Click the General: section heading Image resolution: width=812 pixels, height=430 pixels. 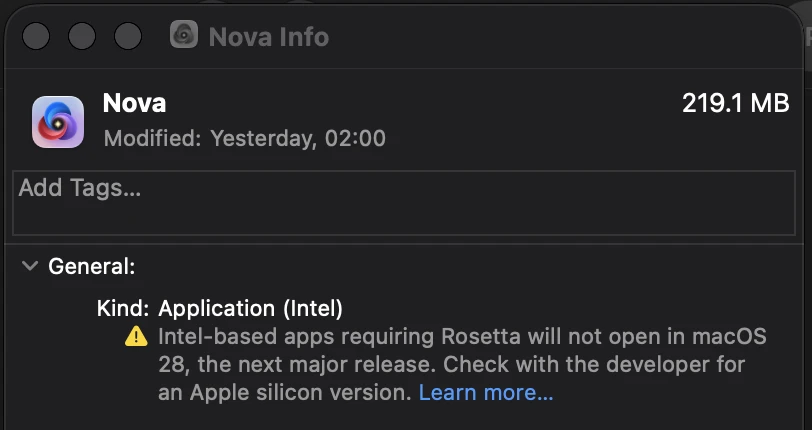point(92,266)
